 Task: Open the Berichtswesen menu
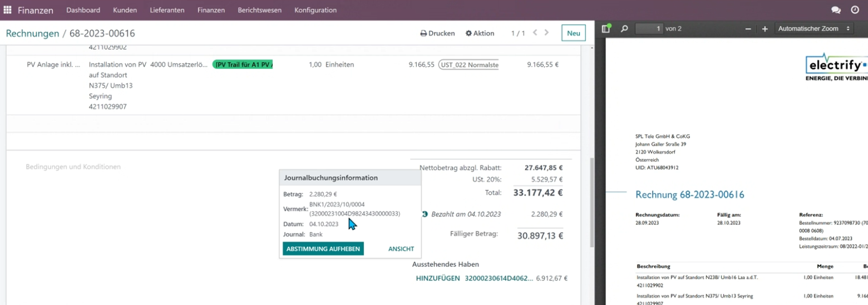coord(259,10)
